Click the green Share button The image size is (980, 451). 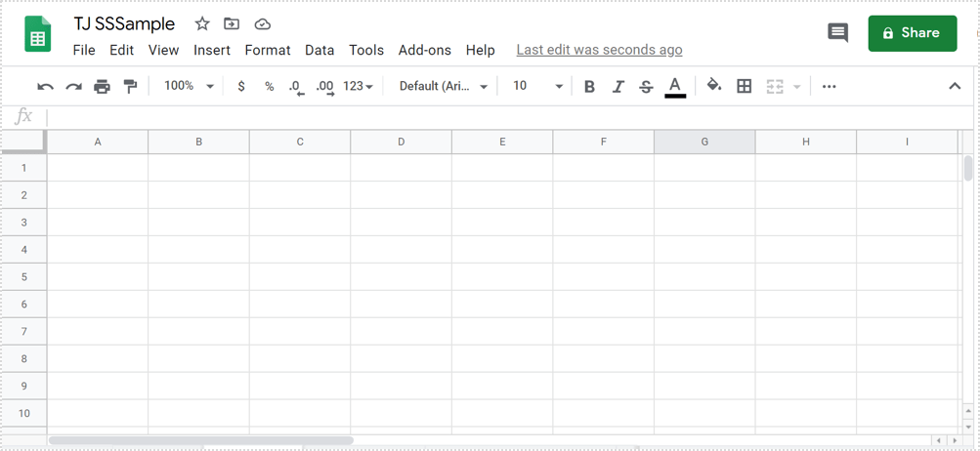[912, 33]
